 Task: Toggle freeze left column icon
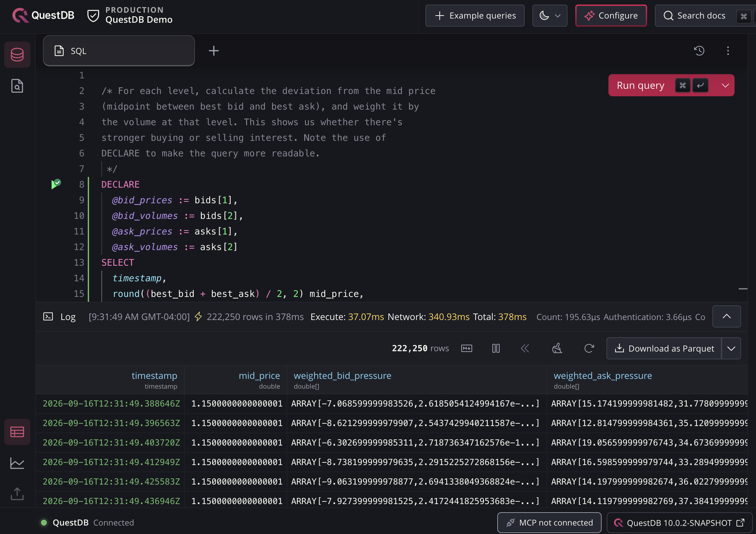coord(496,348)
